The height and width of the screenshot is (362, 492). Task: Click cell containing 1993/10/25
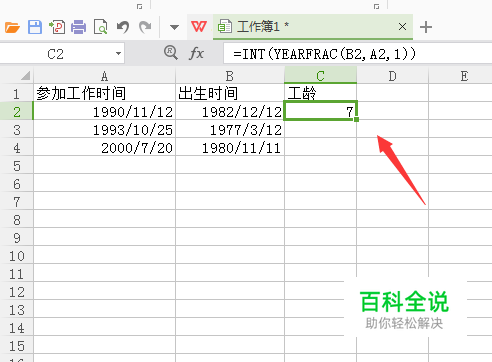tap(104, 129)
